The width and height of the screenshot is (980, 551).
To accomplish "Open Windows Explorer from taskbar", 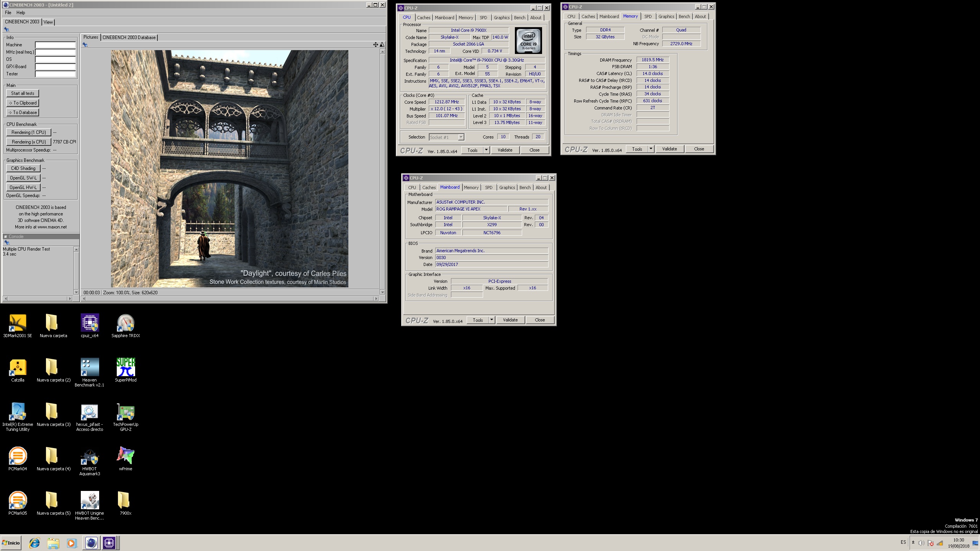I will coord(53,543).
